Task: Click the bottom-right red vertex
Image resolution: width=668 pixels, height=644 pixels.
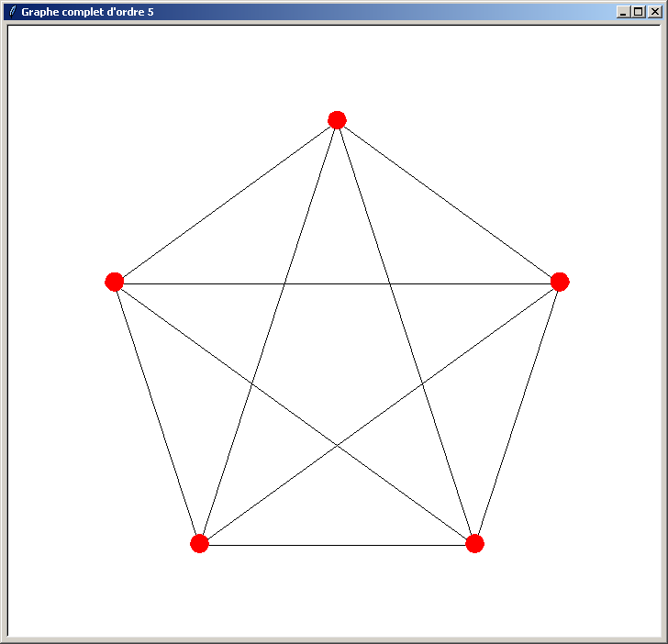Action: point(474,543)
